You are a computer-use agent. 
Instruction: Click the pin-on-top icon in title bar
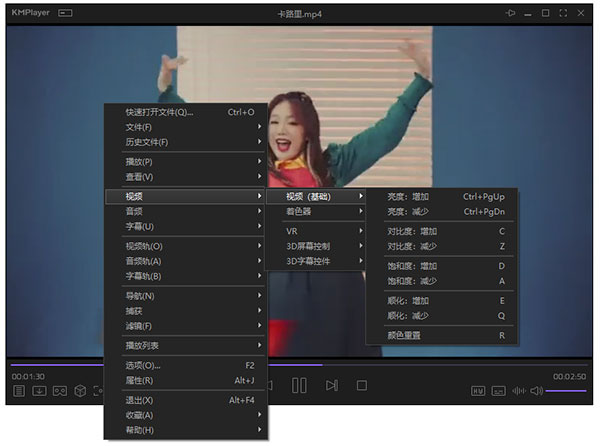pyautogui.click(x=510, y=13)
